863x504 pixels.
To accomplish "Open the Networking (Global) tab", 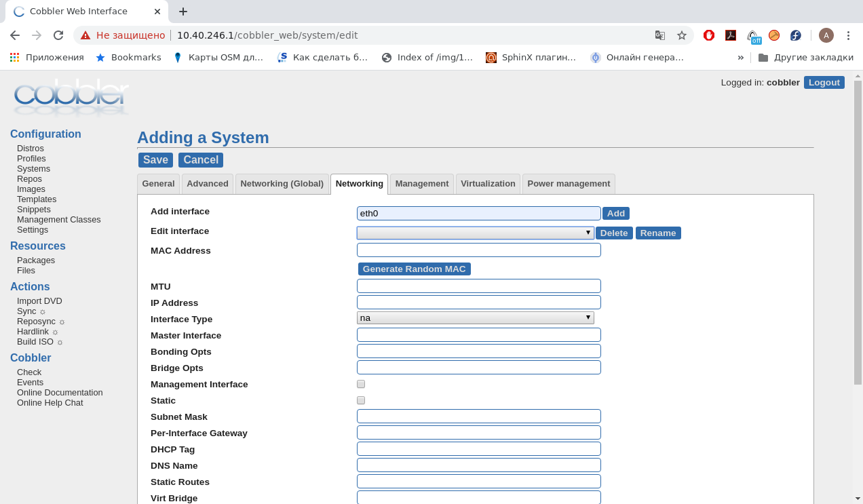I will [x=282, y=184].
